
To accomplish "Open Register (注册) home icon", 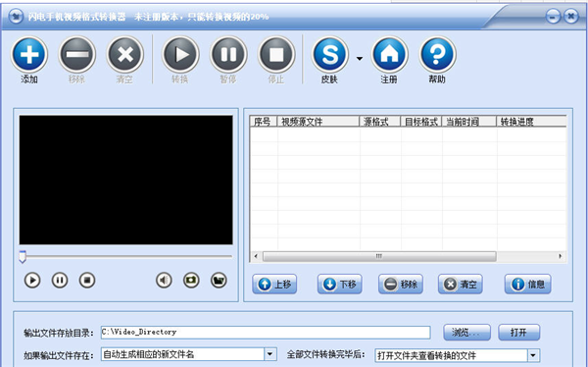I will [x=390, y=55].
